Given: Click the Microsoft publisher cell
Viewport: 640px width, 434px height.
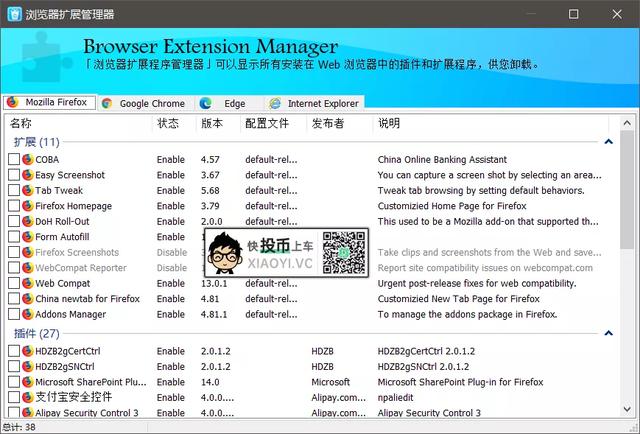Looking at the screenshot, I should tap(331, 382).
